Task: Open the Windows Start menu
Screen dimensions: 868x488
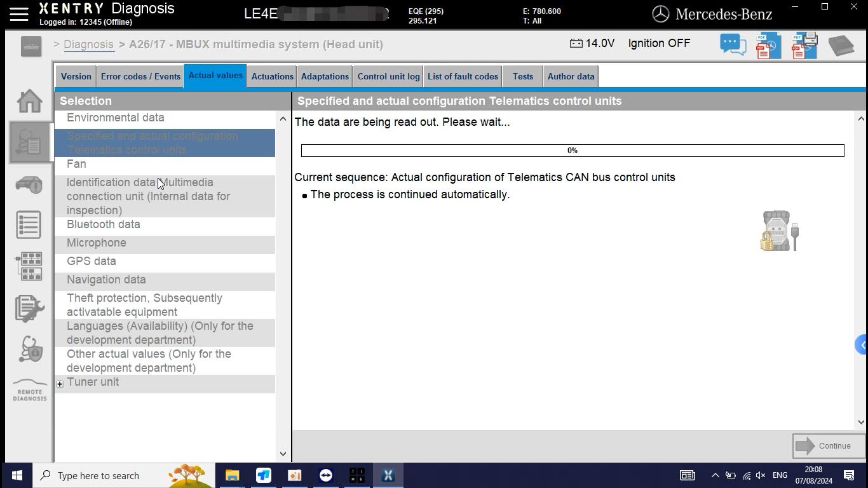Action: [x=17, y=475]
